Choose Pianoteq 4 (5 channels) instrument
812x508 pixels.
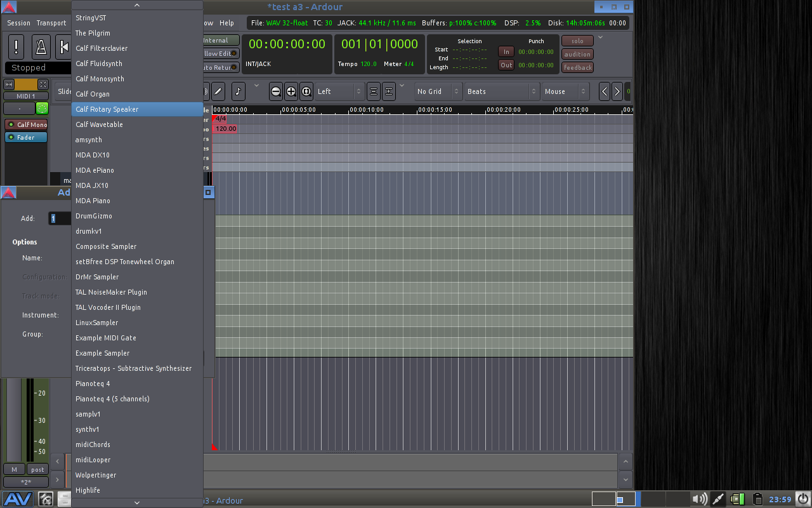coord(137,399)
